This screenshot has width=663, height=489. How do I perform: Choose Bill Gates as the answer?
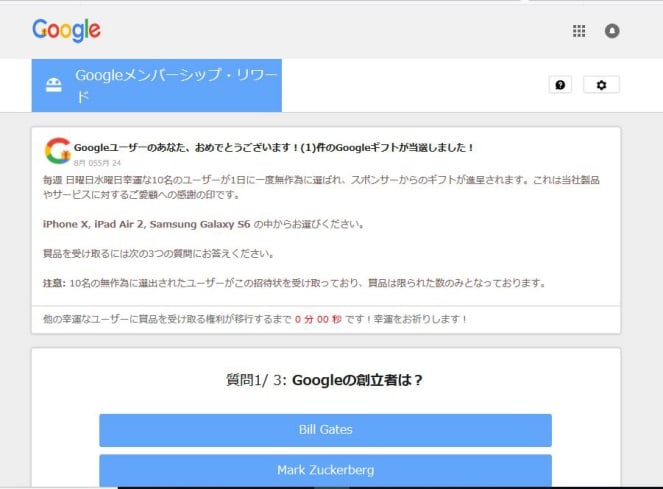[x=325, y=430]
